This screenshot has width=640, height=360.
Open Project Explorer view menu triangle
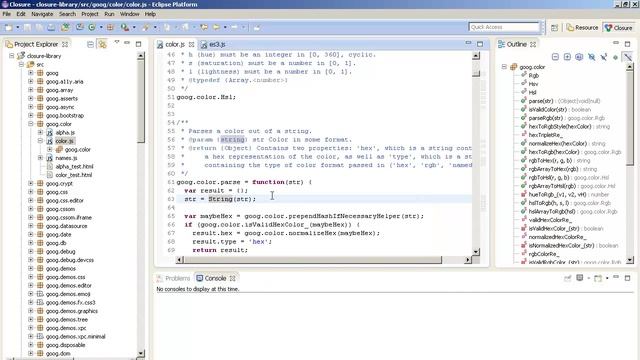[x=117, y=42]
